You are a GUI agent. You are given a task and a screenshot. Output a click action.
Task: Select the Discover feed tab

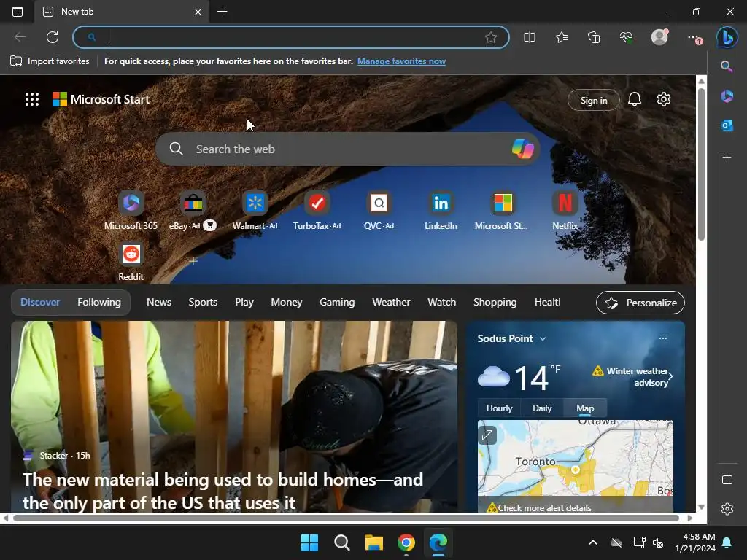tap(40, 303)
